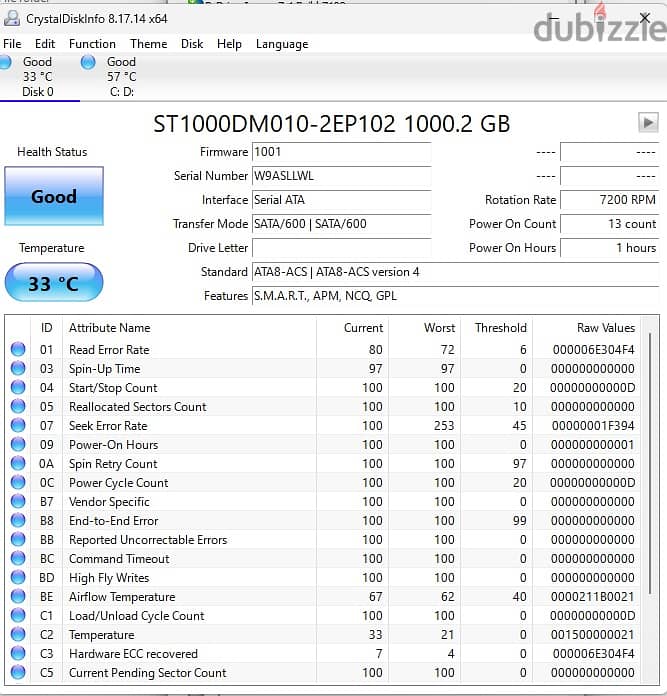Click raw value 000006E304F4 for Read Error Rate
The height and width of the screenshot is (696, 667).
[x=593, y=349]
